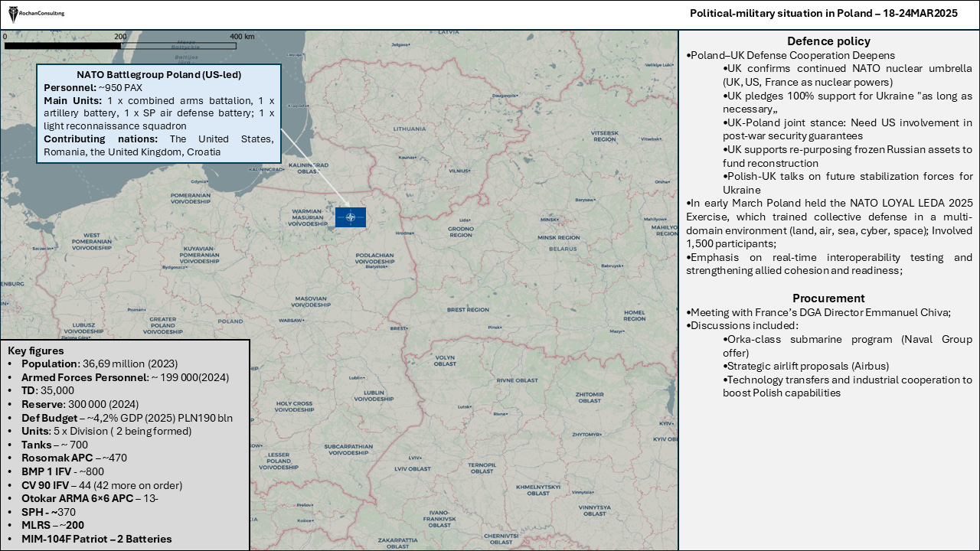The image size is (980, 551).
Task: Click the 'VITEBSK REGION' map label
Action: click(605, 136)
